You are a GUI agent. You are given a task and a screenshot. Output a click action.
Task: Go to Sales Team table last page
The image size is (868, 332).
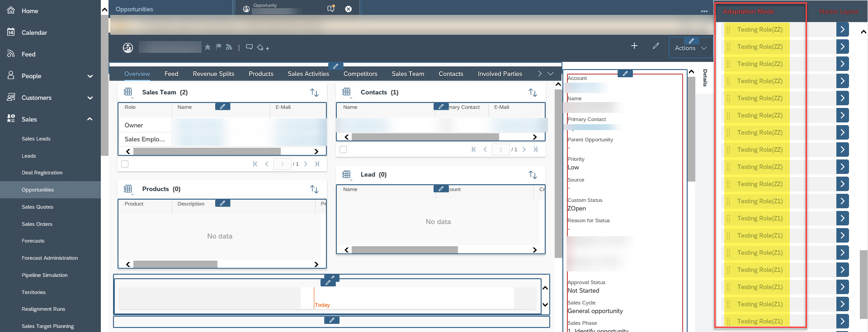317,164
